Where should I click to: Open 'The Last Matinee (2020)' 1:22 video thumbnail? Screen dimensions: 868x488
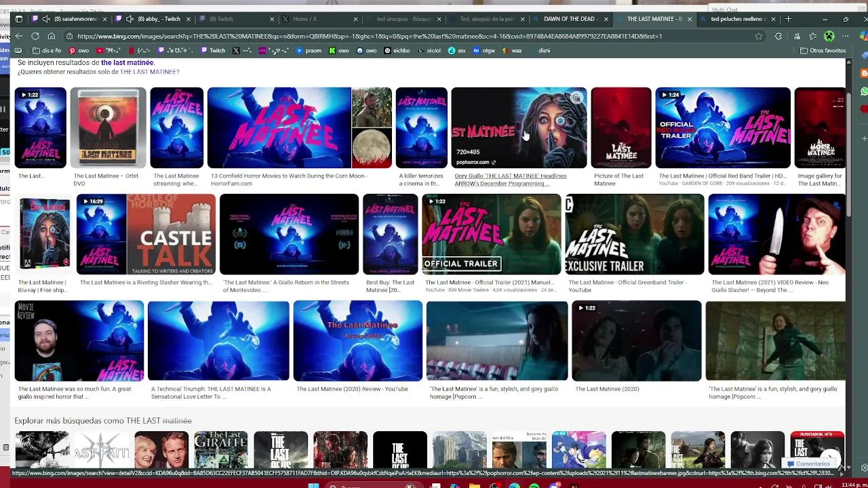[x=637, y=340]
